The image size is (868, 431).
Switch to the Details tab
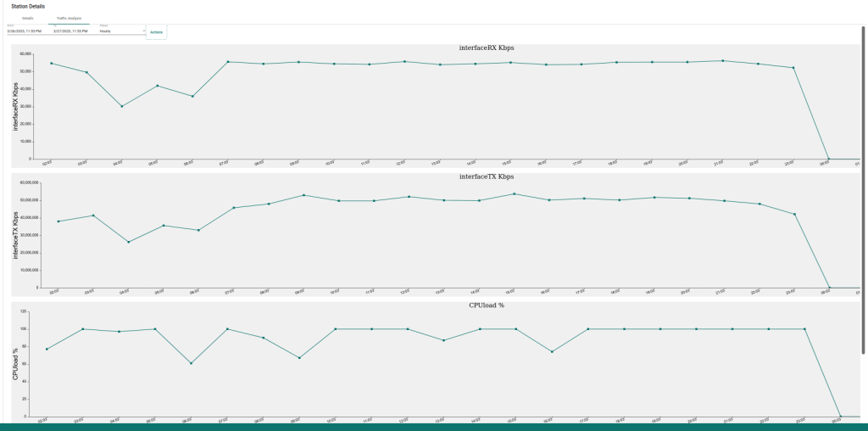click(x=28, y=19)
